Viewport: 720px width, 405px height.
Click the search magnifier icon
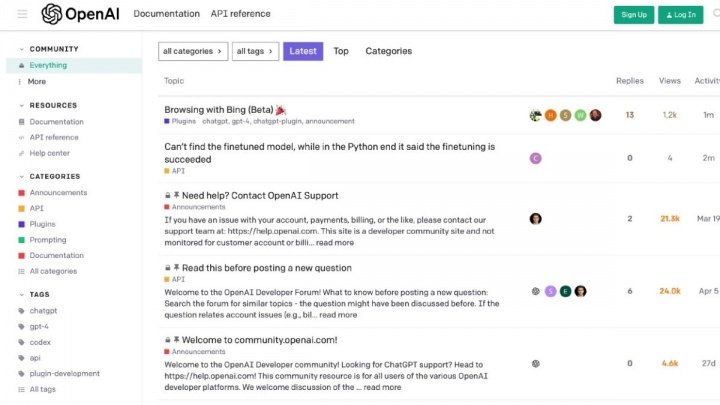(716, 14)
